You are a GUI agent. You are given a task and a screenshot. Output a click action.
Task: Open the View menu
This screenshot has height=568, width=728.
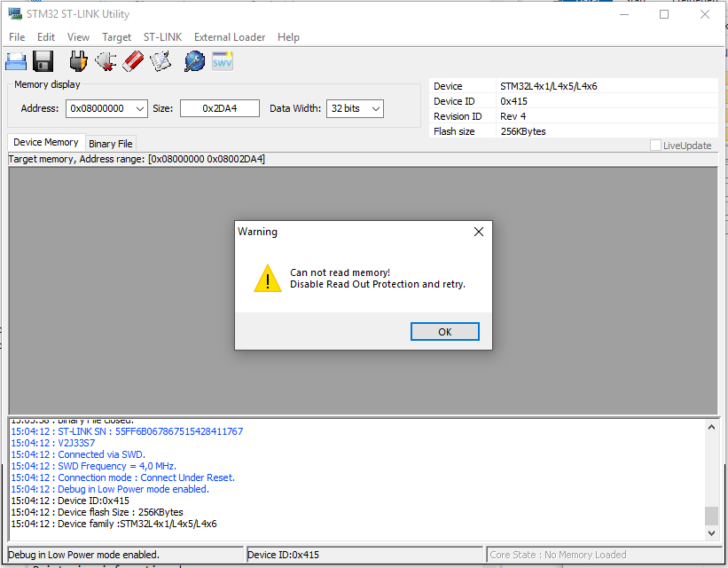coord(78,37)
